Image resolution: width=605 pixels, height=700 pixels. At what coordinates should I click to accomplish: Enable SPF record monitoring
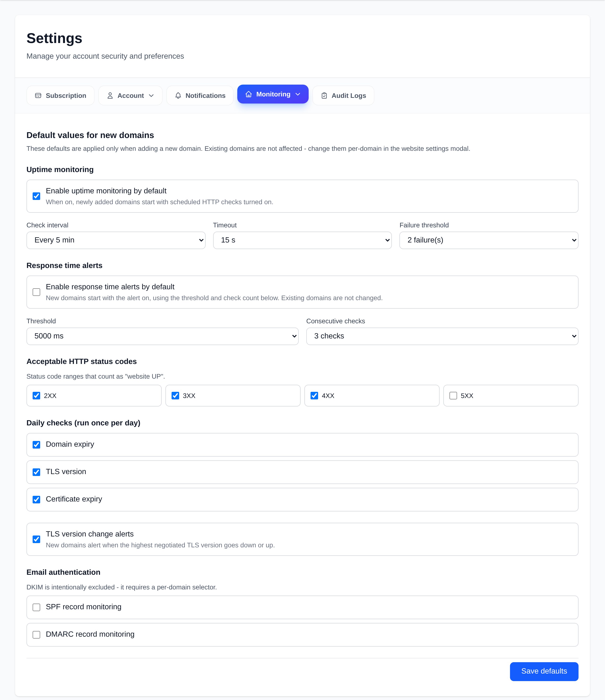point(36,607)
